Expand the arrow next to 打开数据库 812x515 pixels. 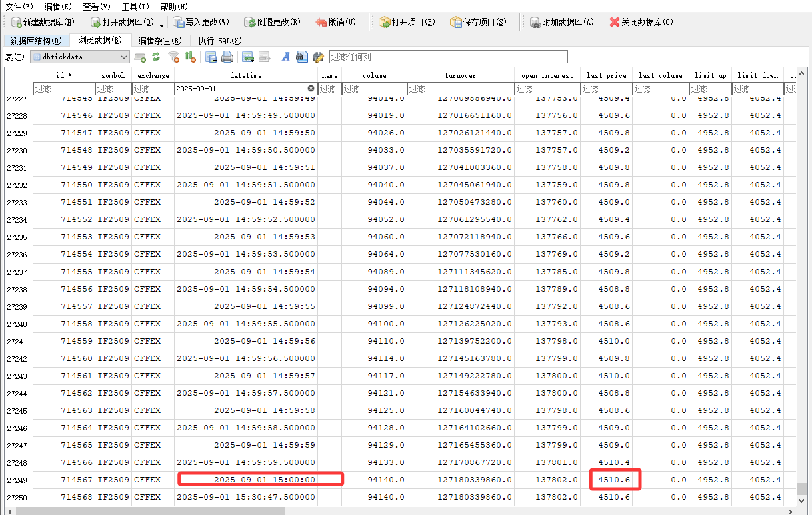coord(161,24)
